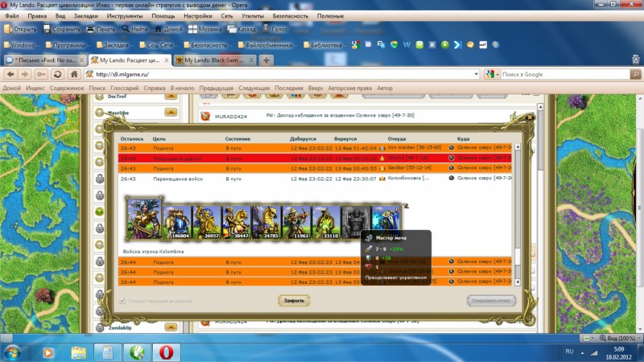The width and height of the screenshot is (644, 362).
Task: Open a new tab with plus button
Action: point(266,60)
